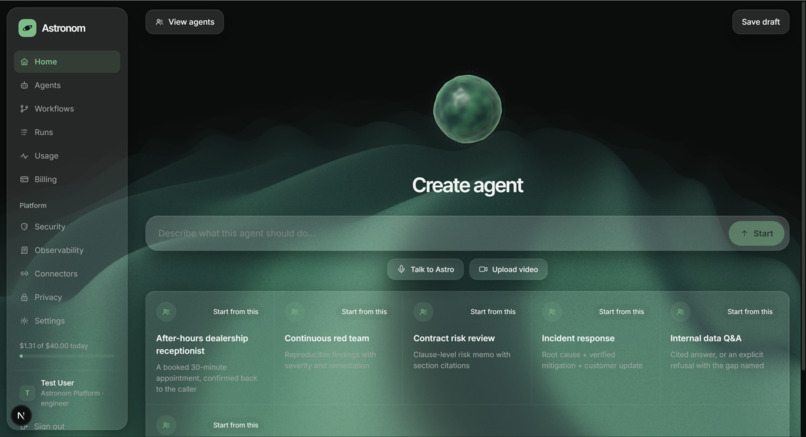Screen dimensions: 806x437
Task: Open the Runs page
Action: click(x=67, y=132)
